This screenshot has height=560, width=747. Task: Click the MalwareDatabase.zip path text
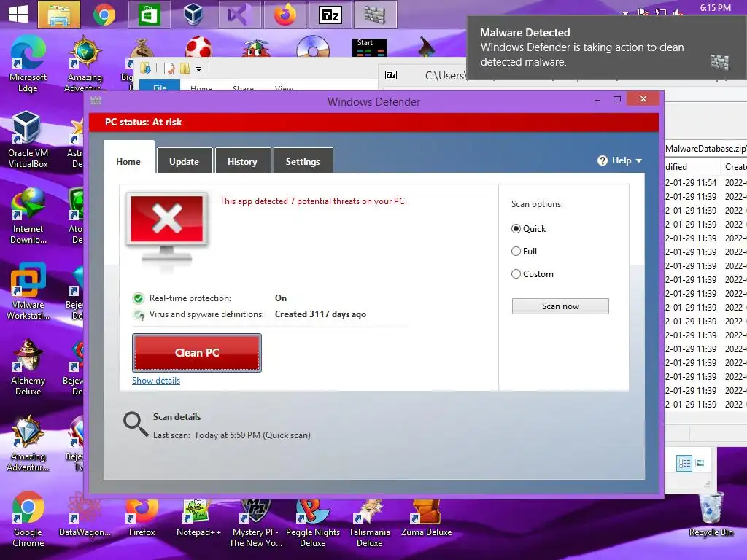(705, 149)
